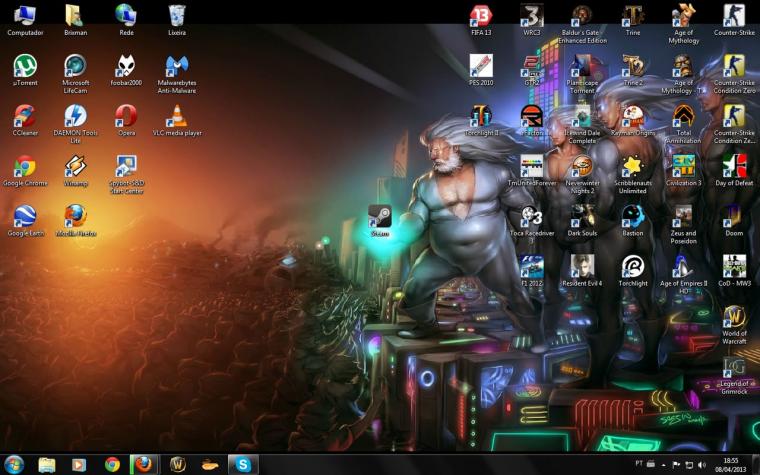Switch to Firefox on the taskbar
760x475 pixels.
tap(143, 465)
